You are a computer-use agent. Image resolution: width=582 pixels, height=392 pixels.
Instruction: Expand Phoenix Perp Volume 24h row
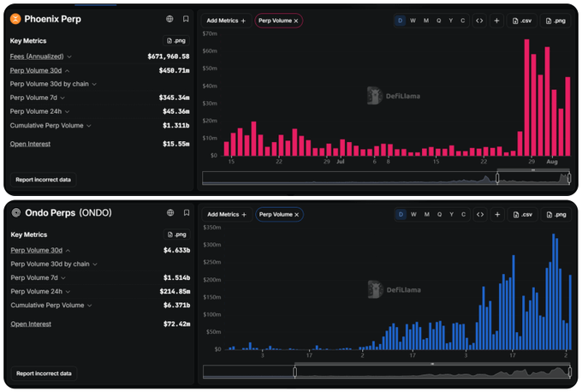[x=67, y=112]
